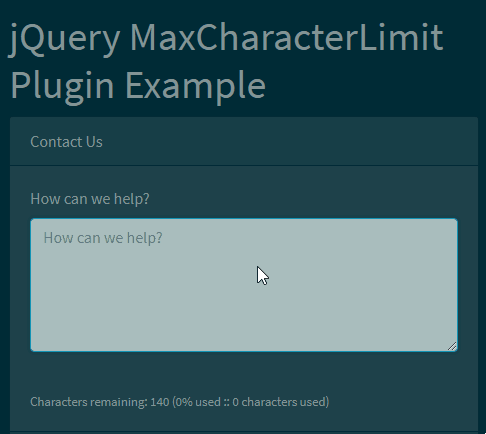Click the placeholder text inside the textarea
Screen dimensions: 486x434
(103, 238)
